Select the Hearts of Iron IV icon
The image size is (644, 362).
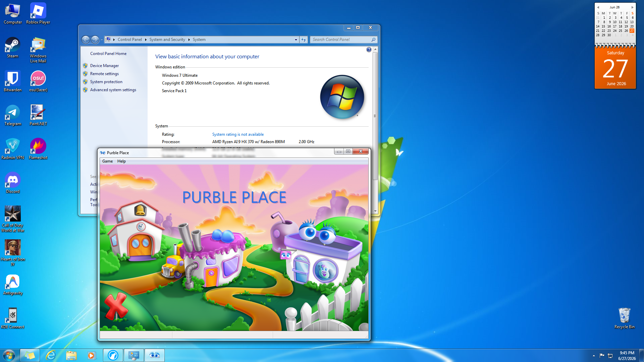coord(13,253)
